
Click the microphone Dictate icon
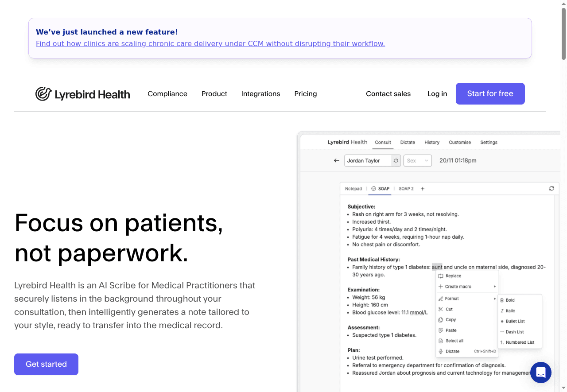441,352
